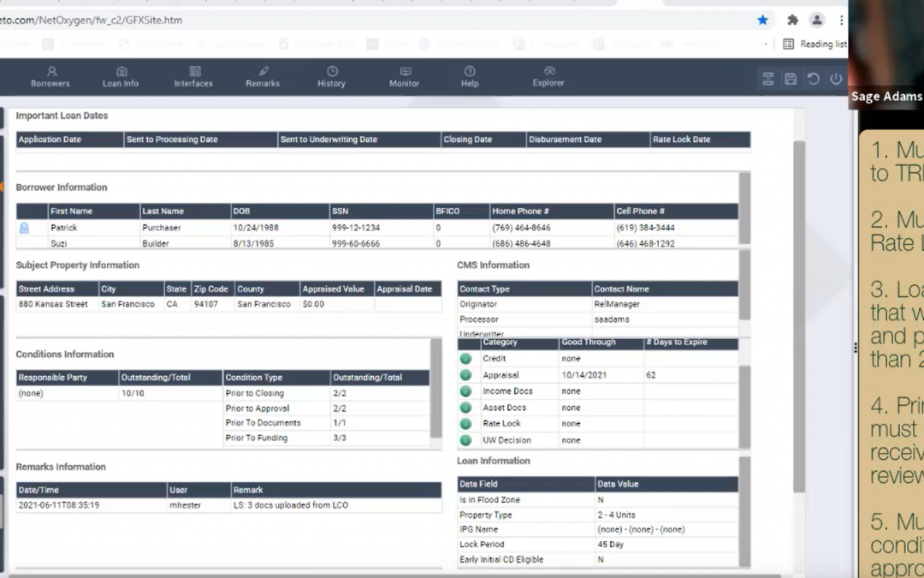
Task: Open the Borrowers section icon
Action: tap(51, 71)
